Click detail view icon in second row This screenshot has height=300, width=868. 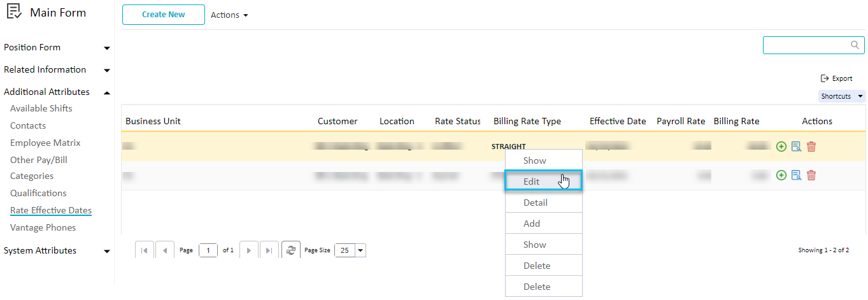(x=796, y=175)
